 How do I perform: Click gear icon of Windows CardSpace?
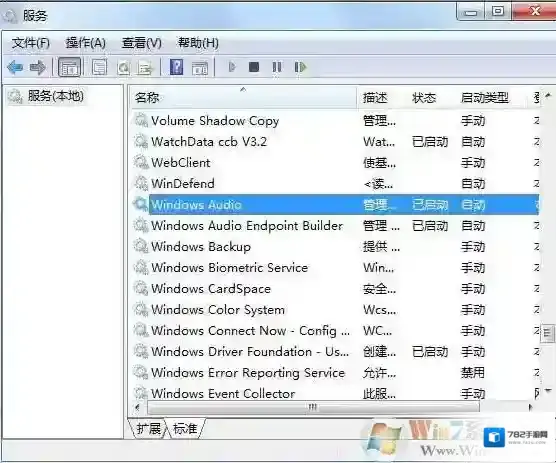[141, 288]
